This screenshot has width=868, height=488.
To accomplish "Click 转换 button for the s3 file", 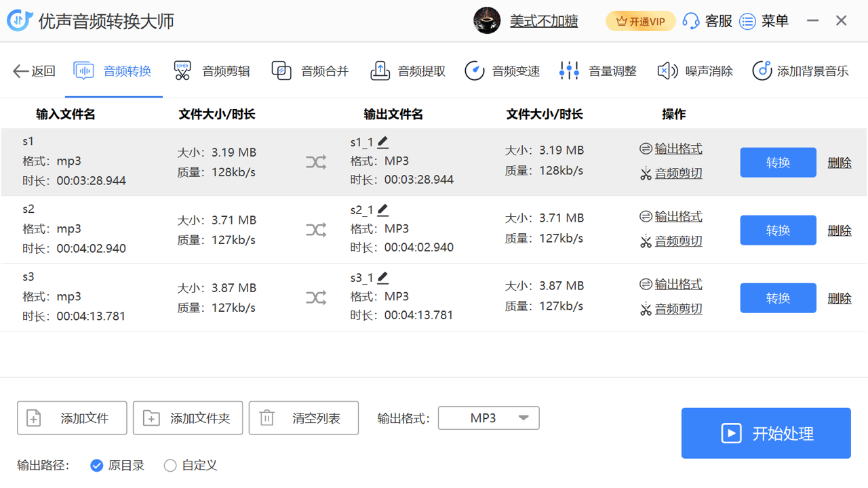I will click(778, 298).
